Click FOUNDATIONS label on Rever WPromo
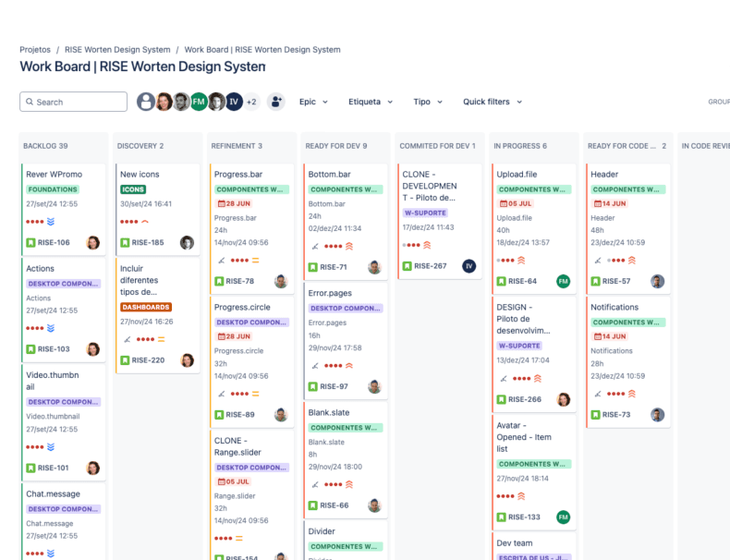Image resolution: width=730 pixels, height=560 pixels. point(53,189)
